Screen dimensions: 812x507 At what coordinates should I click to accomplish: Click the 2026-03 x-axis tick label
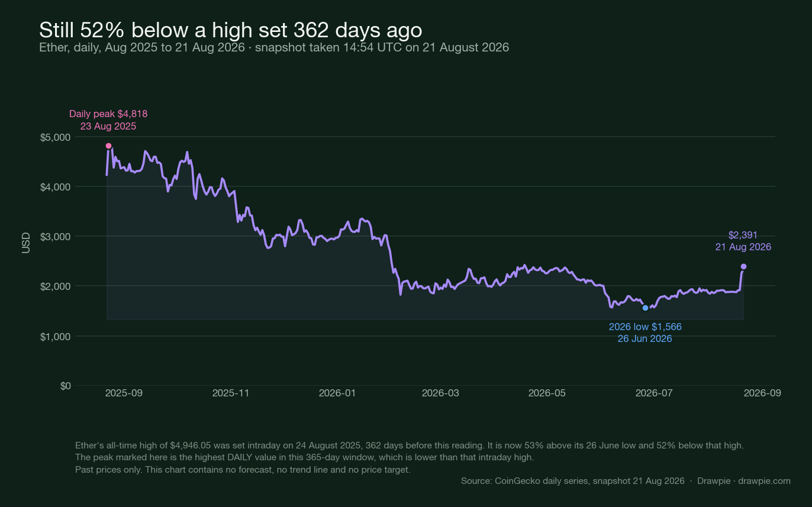440,393
